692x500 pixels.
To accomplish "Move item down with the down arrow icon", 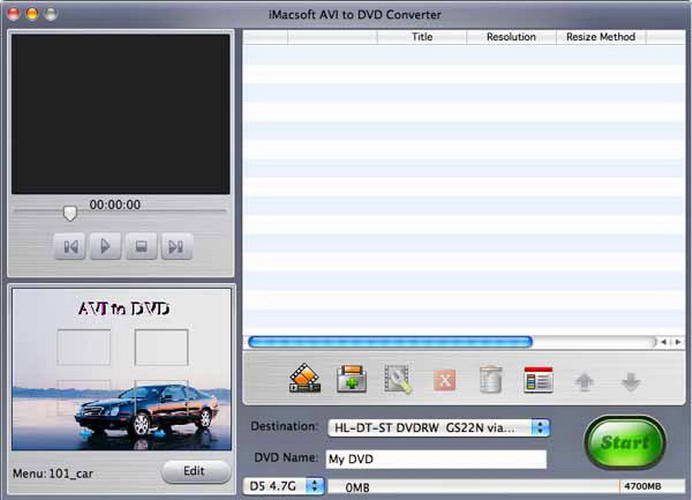I will click(631, 382).
